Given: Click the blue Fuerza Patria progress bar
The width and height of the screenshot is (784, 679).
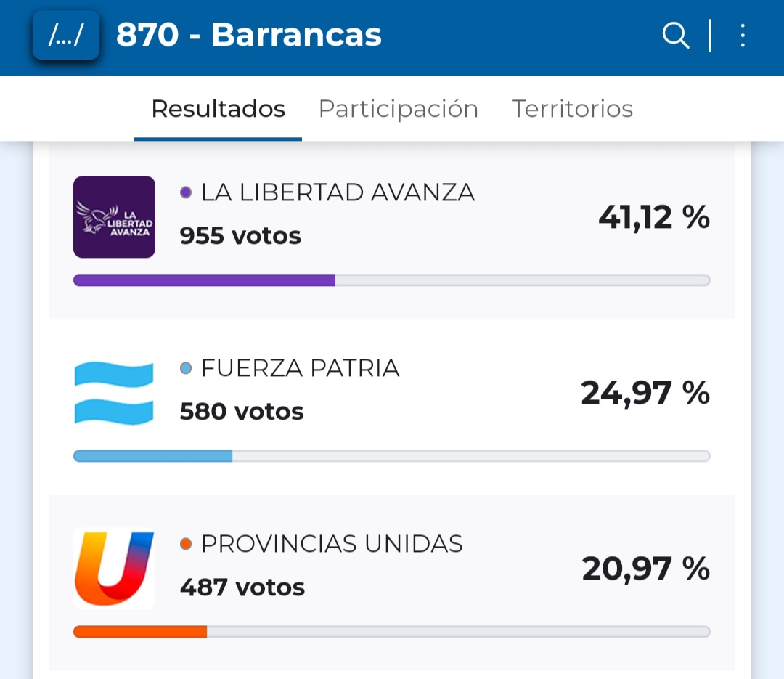Looking at the screenshot, I should click(x=153, y=456).
